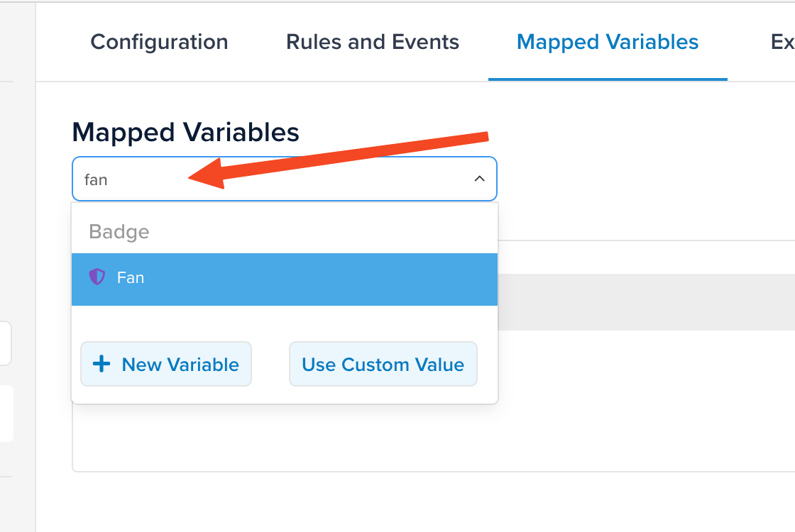Image resolution: width=795 pixels, height=532 pixels.
Task: Click Use Custom Value button
Action: tap(383, 365)
